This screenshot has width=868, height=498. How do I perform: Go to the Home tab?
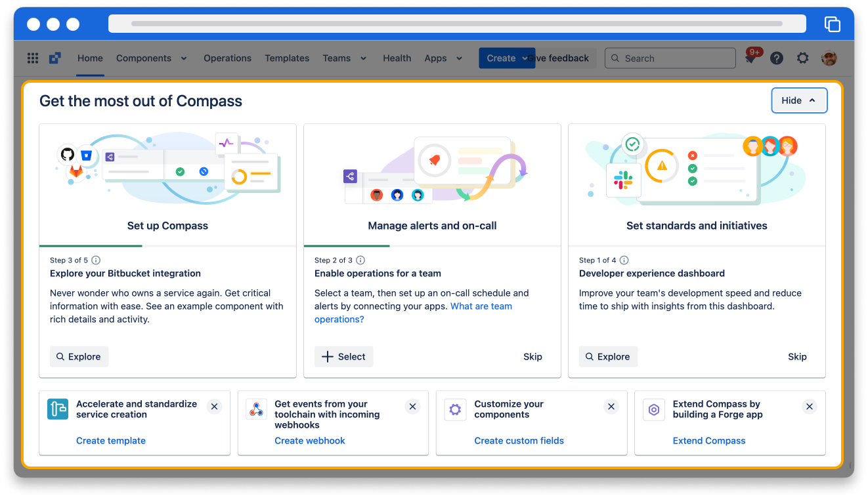point(90,58)
